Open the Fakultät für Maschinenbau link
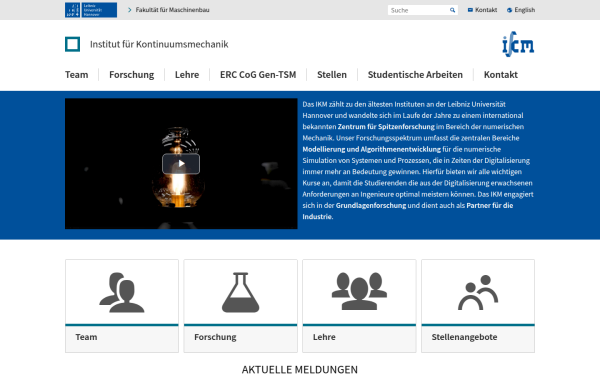Screen dimensions: 600x375 click(172, 10)
